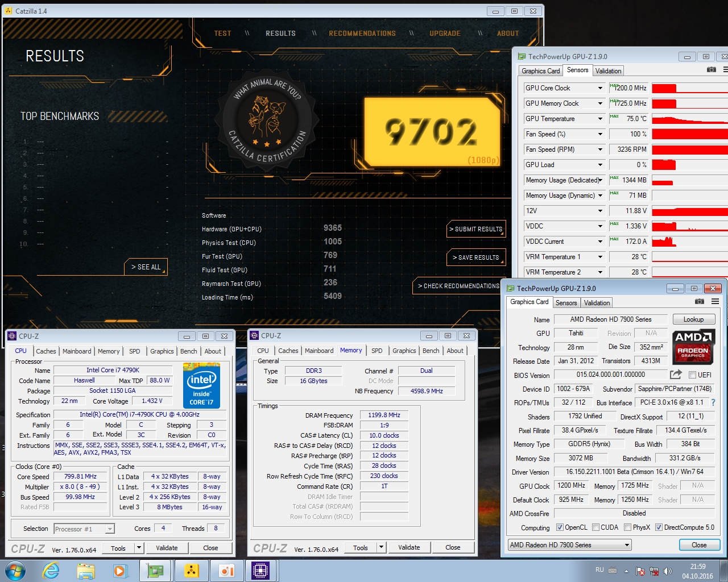Image resolution: width=728 pixels, height=582 pixels.
Task: Click camera icon in GPU-Z Sensors window
Action: [x=711, y=69]
